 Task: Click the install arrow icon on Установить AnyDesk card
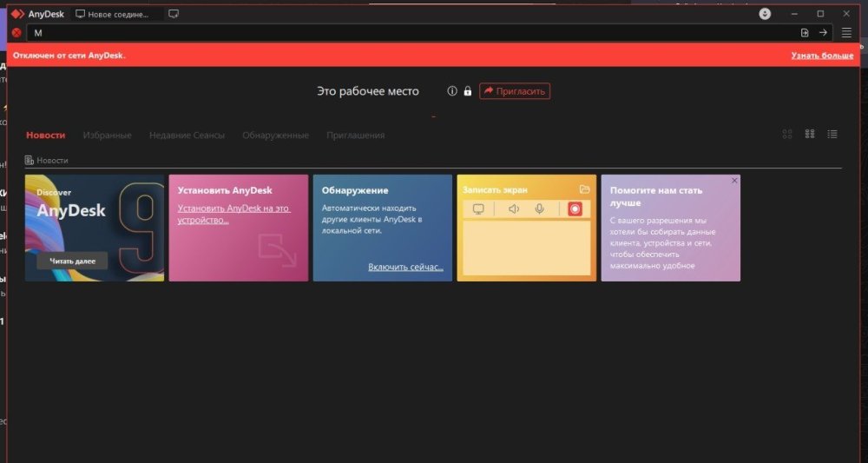pyautogui.click(x=278, y=250)
